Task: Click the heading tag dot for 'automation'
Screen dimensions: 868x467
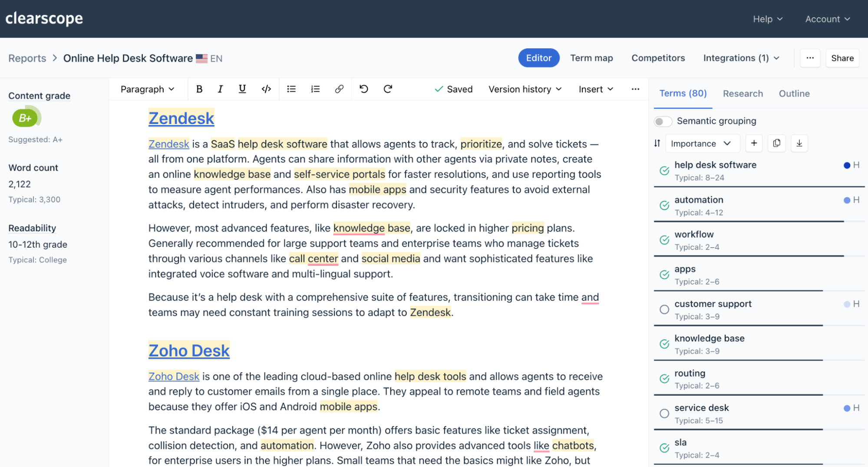Action: pos(847,200)
